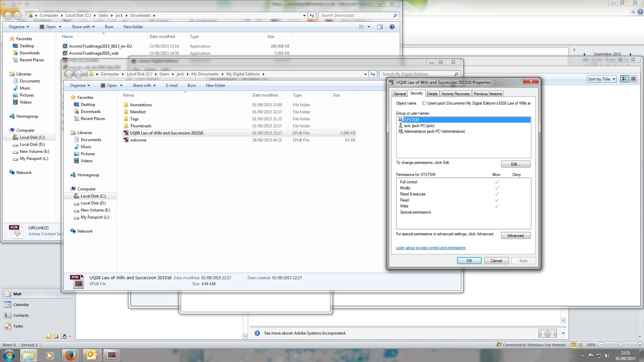Click the refresh icon beside My Digital Editions path

(x=373, y=74)
